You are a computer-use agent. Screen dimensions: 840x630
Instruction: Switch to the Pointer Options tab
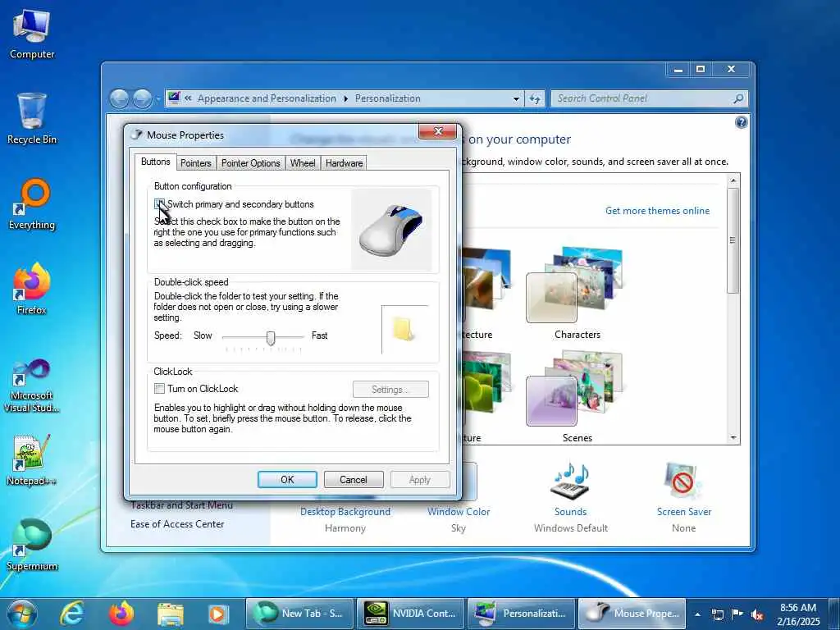pyautogui.click(x=251, y=163)
